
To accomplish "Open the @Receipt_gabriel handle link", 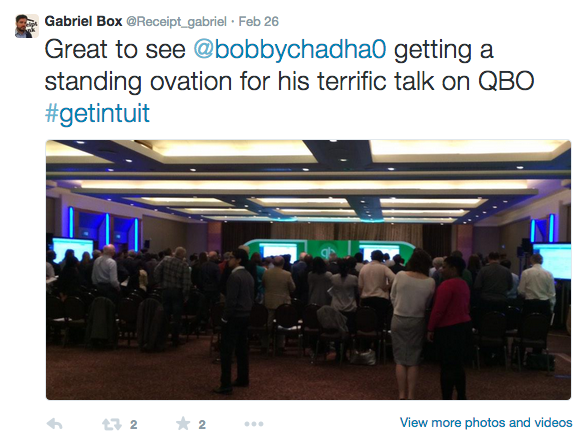I will [x=176, y=22].
